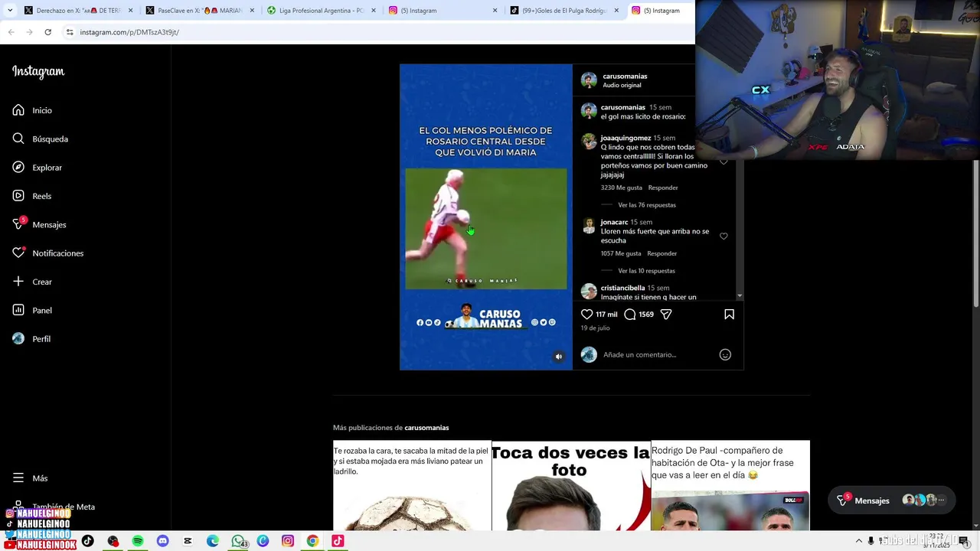Viewport: 980px width, 551px height.
Task: Open Chrome from the taskbar
Action: tap(312, 541)
